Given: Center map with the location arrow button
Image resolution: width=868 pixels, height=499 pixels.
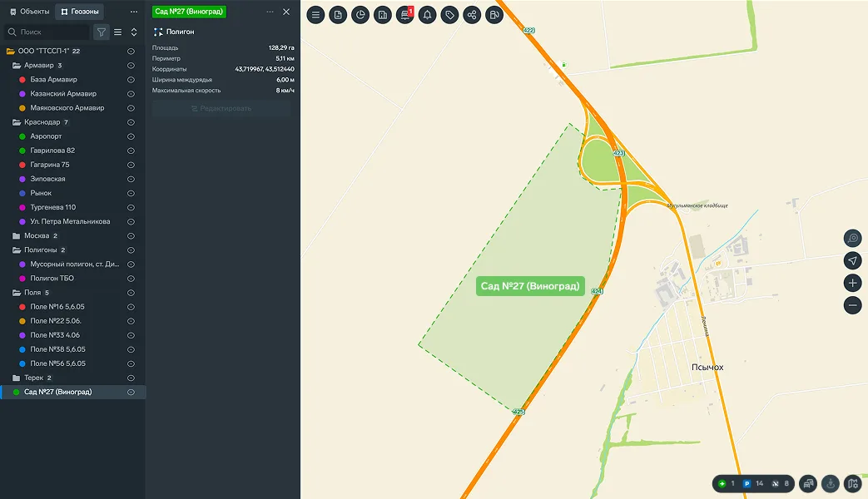Looking at the screenshot, I should (852, 260).
